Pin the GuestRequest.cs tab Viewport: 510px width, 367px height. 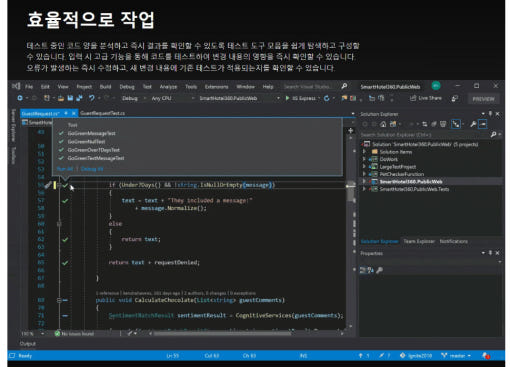pos(66,113)
